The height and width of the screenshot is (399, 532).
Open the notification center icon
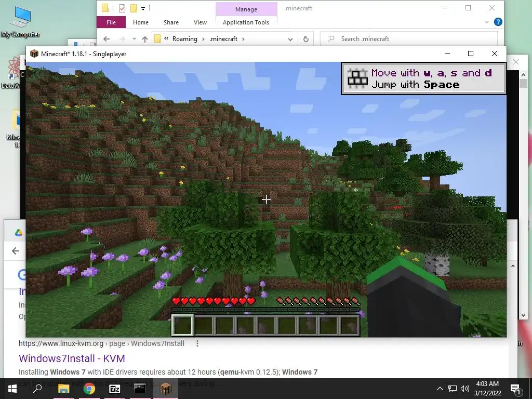(x=515, y=389)
